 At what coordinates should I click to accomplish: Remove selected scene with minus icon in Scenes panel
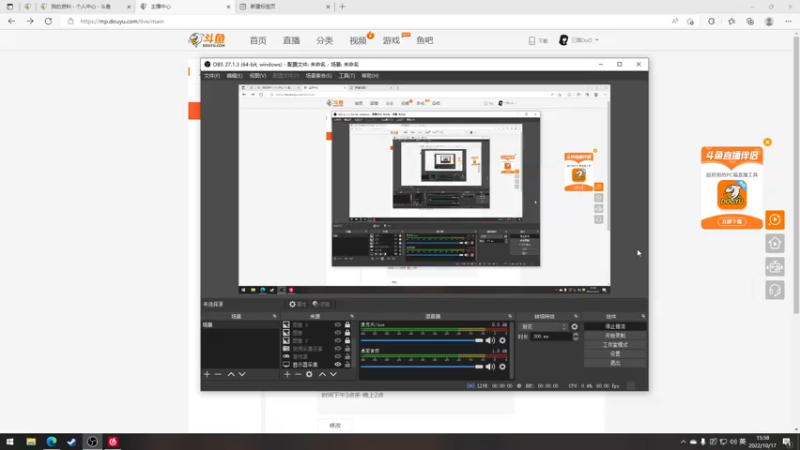coord(218,374)
